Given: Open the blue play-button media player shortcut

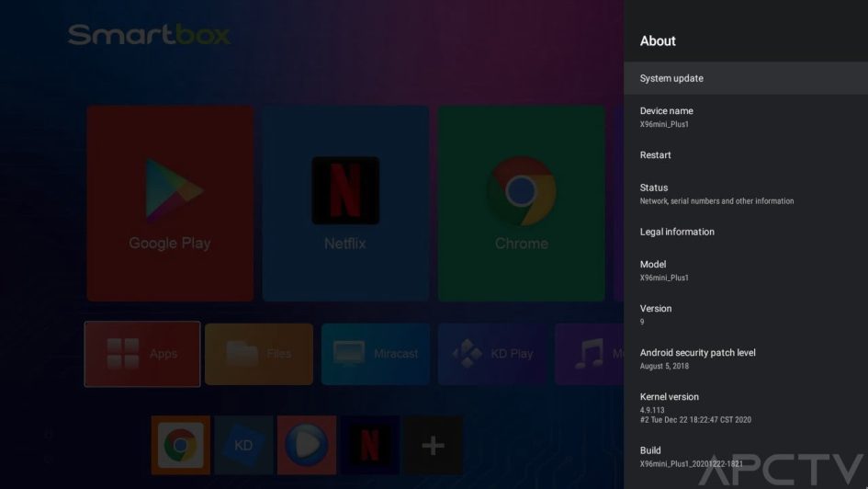Looking at the screenshot, I should (x=307, y=446).
